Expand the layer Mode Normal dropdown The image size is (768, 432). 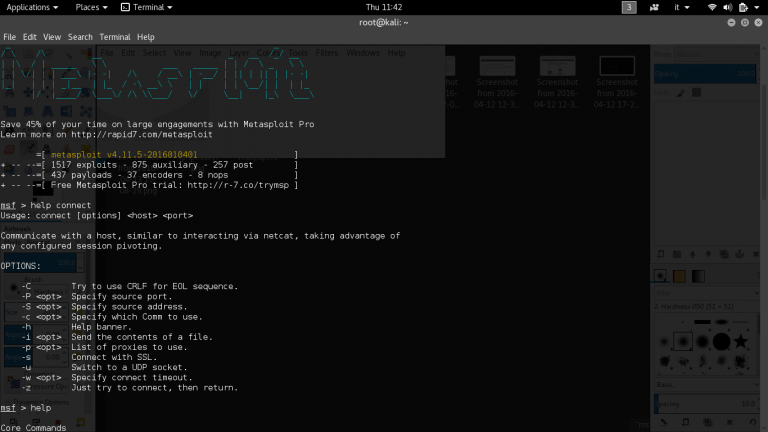click(717, 54)
